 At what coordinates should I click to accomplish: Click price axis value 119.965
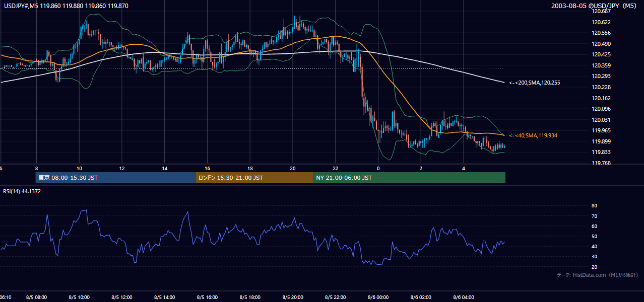click(x=602, y=130)
